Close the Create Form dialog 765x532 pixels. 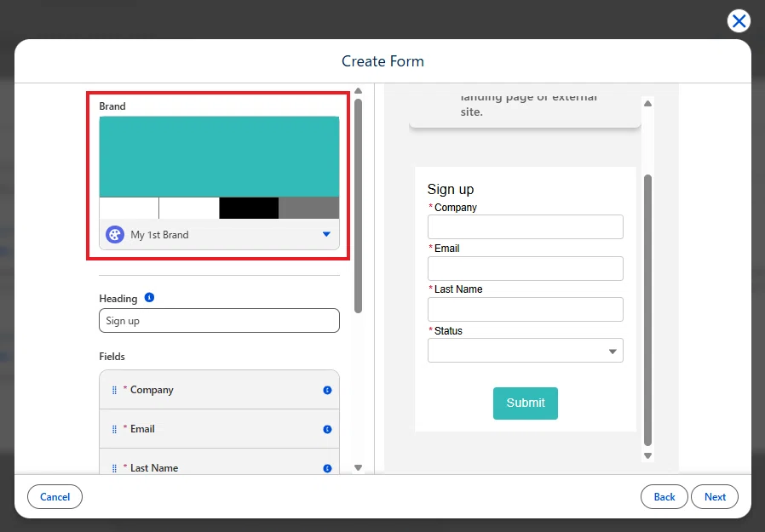pos(739,21)
